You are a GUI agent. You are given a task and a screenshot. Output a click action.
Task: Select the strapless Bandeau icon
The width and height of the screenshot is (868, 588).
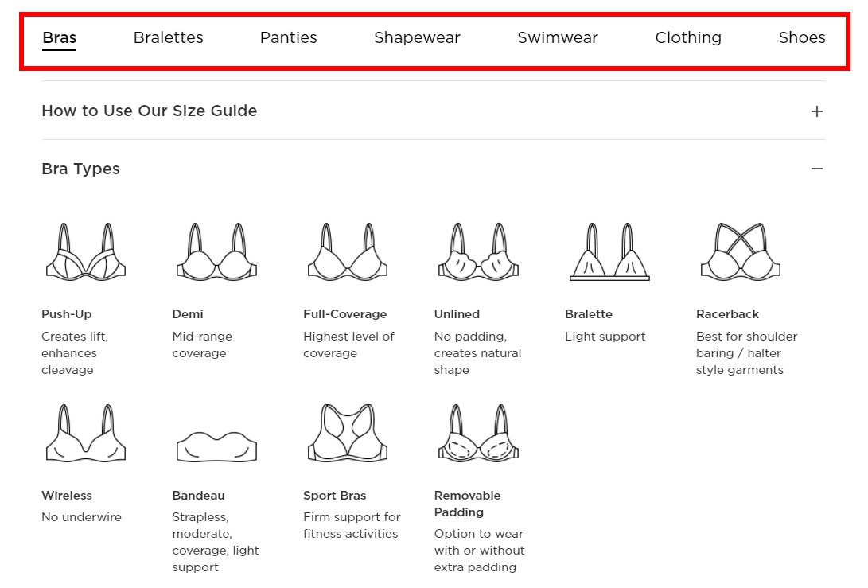click(216, 446)
